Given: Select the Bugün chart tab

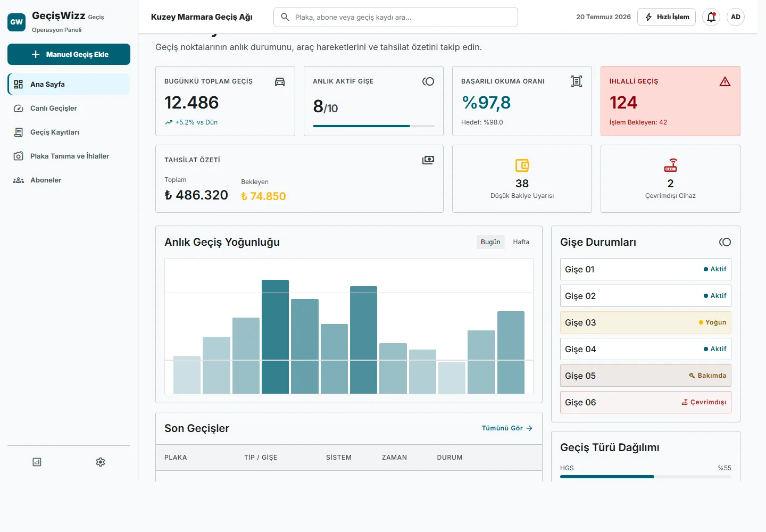Looking at the screenshot, I should coord(490,242).
